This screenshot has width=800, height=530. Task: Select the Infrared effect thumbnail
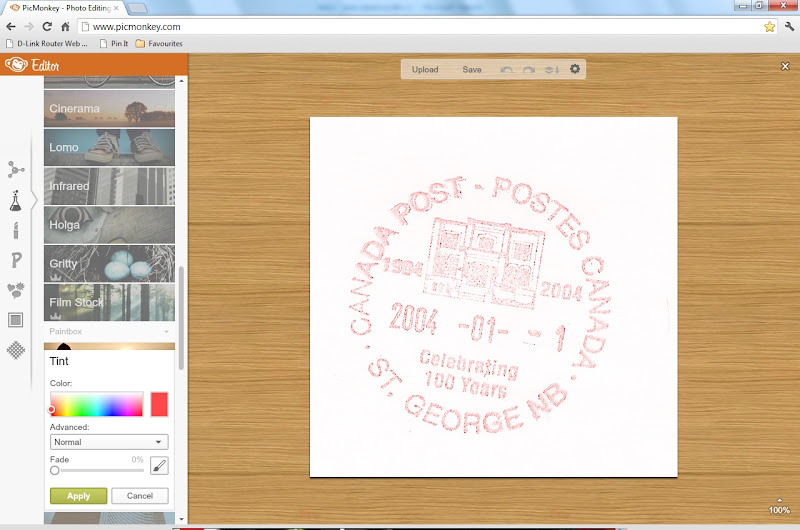pyautogui.click(x=109, y=186)
